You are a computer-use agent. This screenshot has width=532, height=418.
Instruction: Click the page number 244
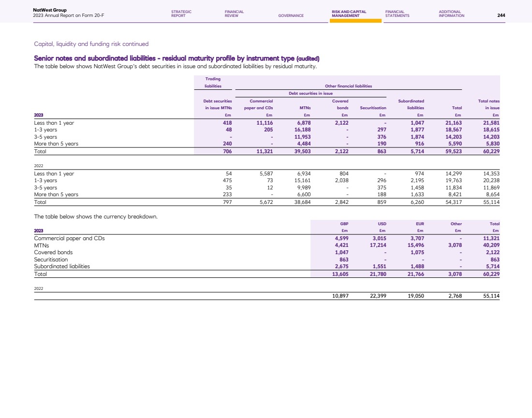[501, 15]
